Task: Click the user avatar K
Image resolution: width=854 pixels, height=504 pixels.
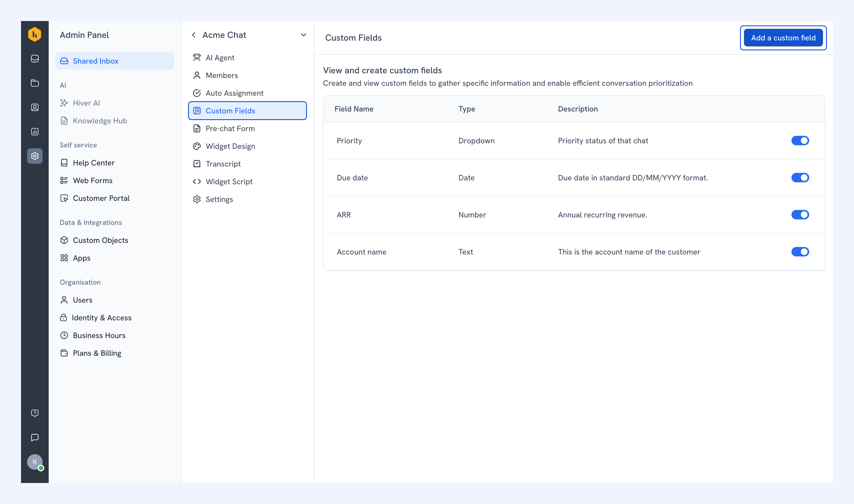Action: tap(35, 462)
